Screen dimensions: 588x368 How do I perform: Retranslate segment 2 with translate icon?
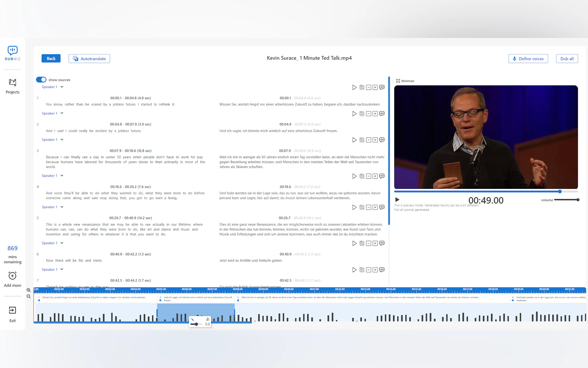pyautogui.click(x=362, y=114)
